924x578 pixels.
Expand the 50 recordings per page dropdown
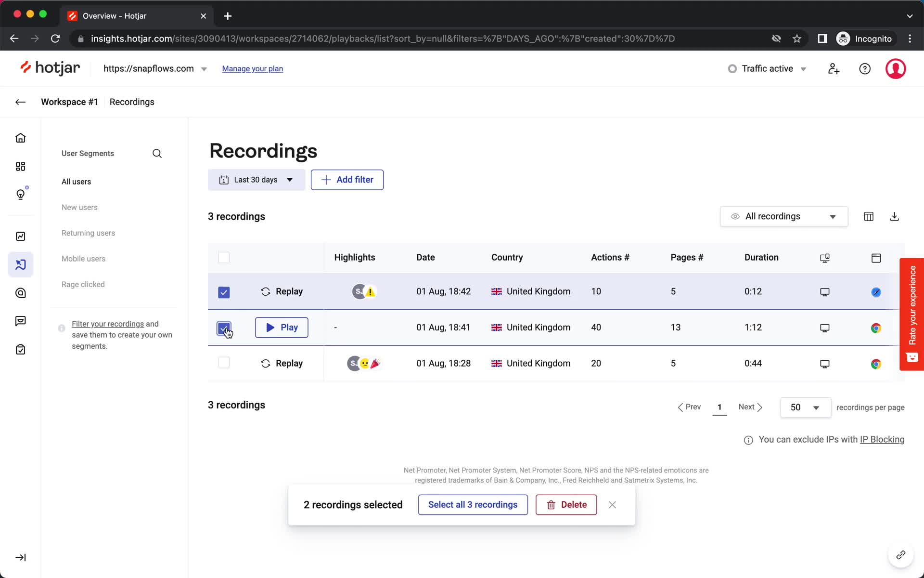click(803, 407)
